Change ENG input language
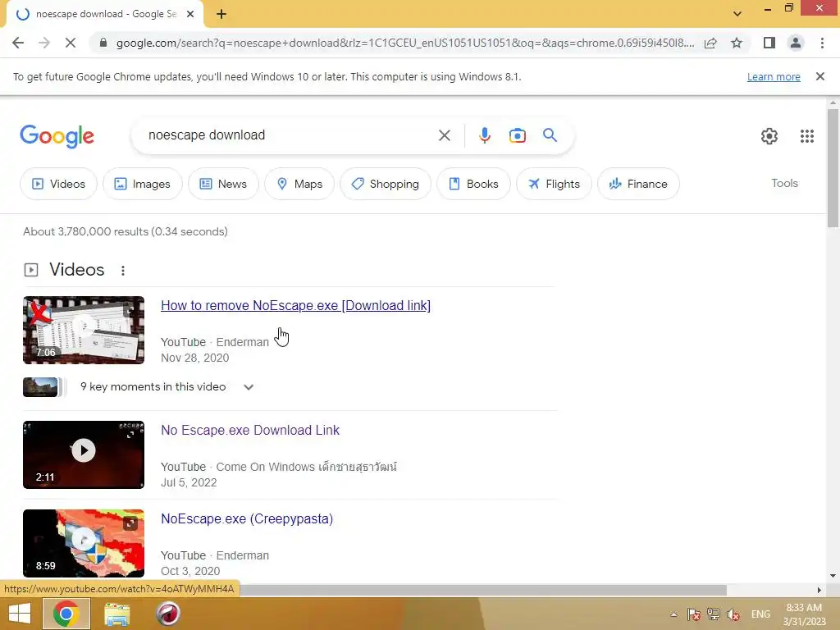 [x=760, y=614]
